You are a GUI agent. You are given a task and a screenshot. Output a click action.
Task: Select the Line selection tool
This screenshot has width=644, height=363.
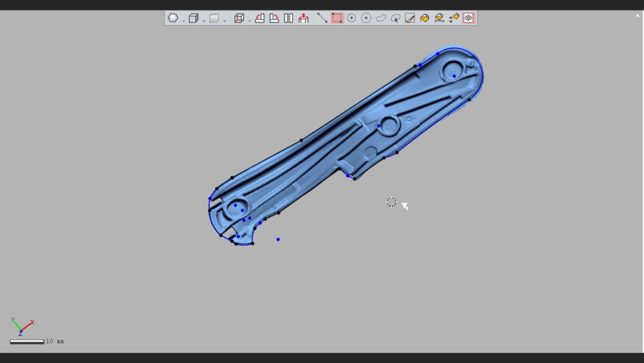(322, 18)
